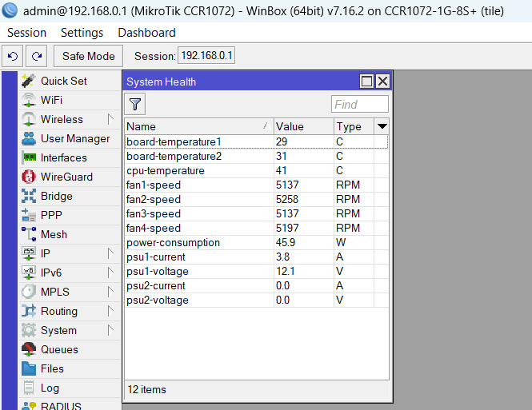The width and height of the screenshot is (532, 410).
Task: Click the Session address field
Action: click(206, 56)
